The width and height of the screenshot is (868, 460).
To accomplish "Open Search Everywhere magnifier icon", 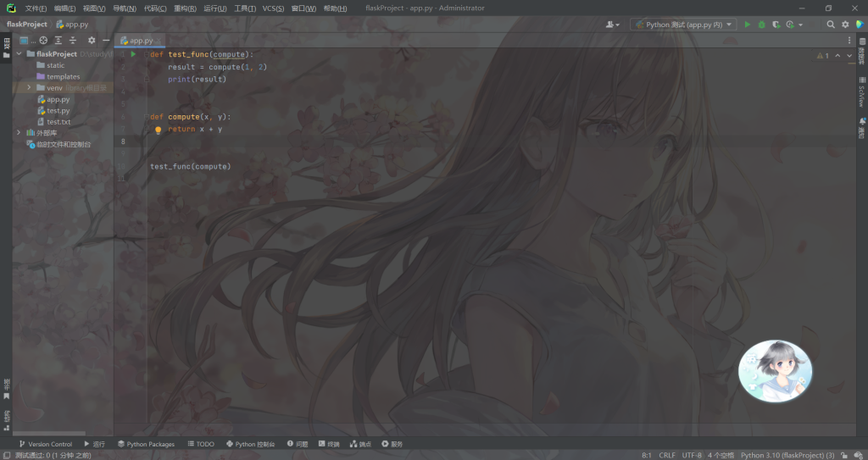I will 831,25.
